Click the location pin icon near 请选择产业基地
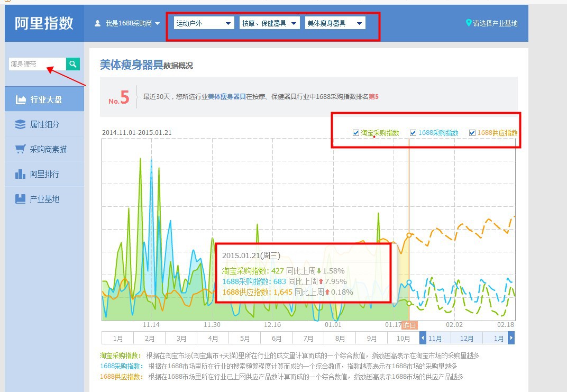Image resolution: width=567 pixels, height=392 pixels. [x=469, y=23]
